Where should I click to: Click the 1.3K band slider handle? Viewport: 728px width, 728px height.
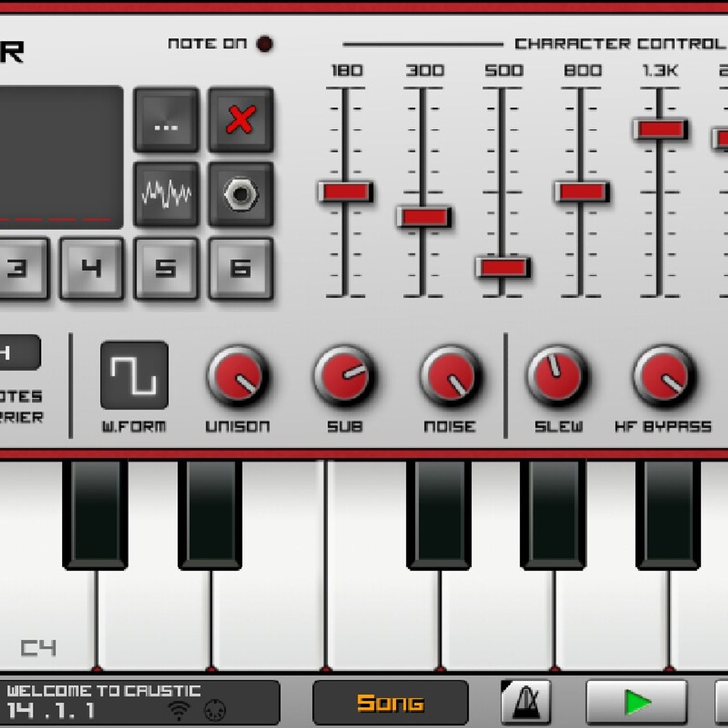(x=660, y=129)
